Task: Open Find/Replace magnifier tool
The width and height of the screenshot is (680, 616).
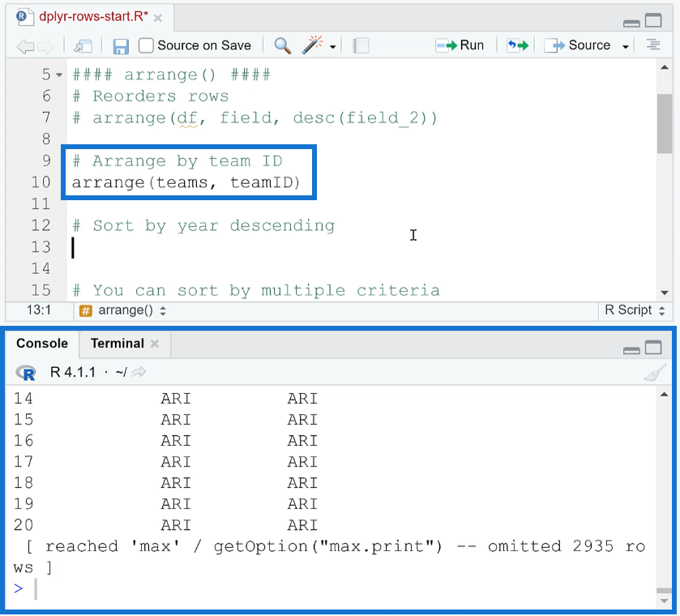Action: (x=282, y=45)
